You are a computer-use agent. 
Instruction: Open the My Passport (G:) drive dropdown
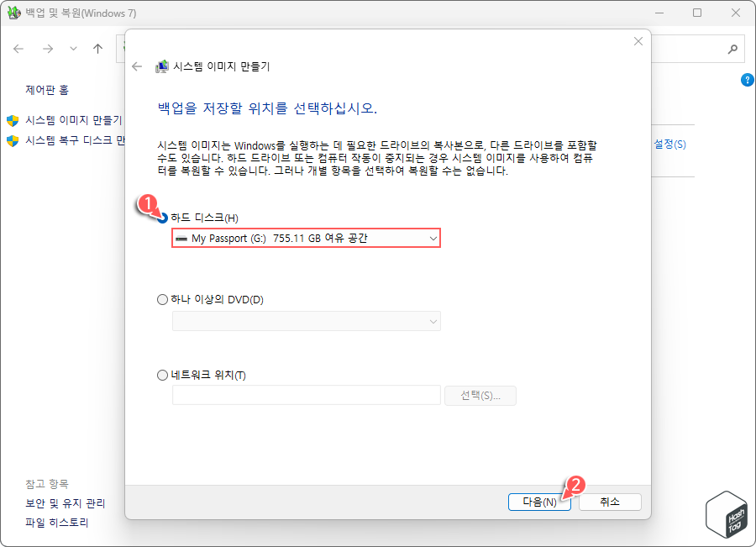pos(432,238)
